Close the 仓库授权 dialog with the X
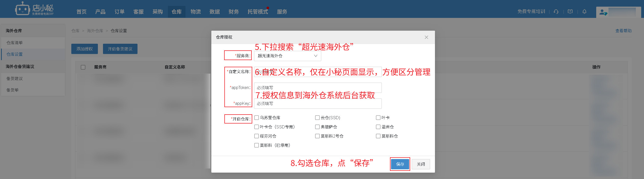Image resolution: width=644 pixels, height=179 pixels. (426, 37)
